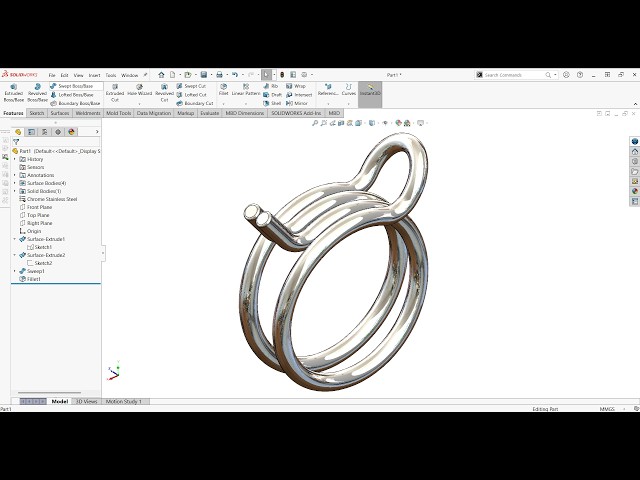
Task: Choose the Boundary Boss/Base command
Action: [75, 103]
